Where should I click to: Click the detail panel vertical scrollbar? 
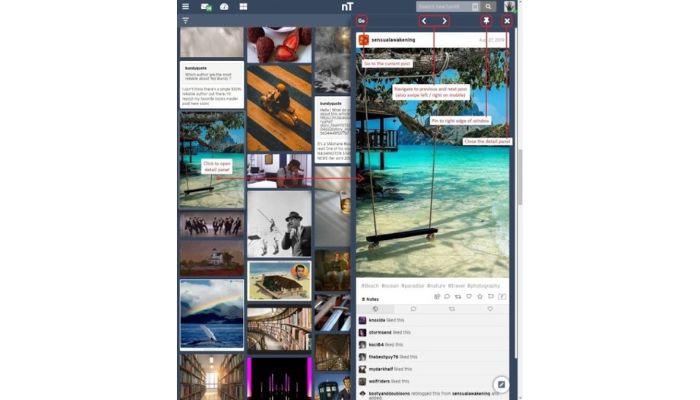516,192
